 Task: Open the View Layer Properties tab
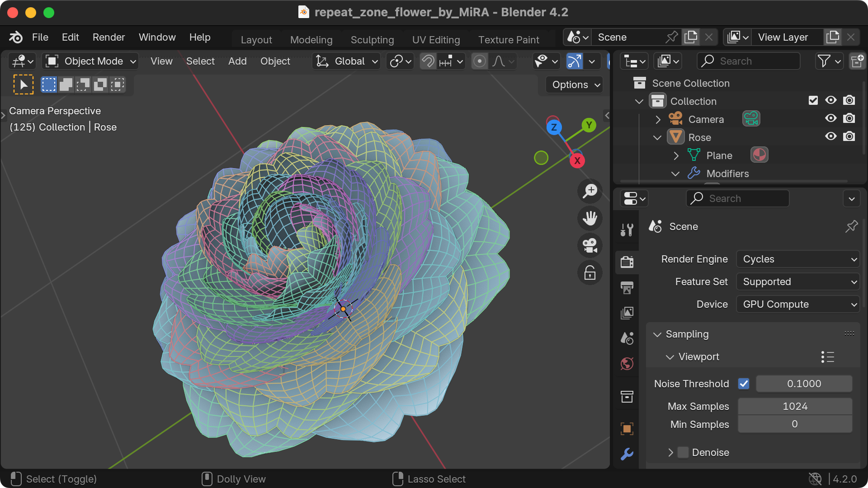627,313
